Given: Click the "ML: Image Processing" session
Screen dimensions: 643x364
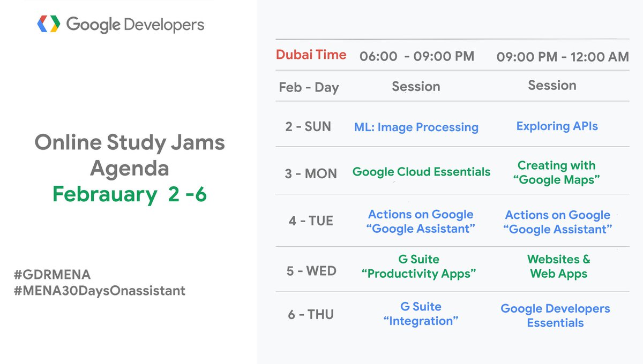Looking at the screenshot, I should [416, 127].
